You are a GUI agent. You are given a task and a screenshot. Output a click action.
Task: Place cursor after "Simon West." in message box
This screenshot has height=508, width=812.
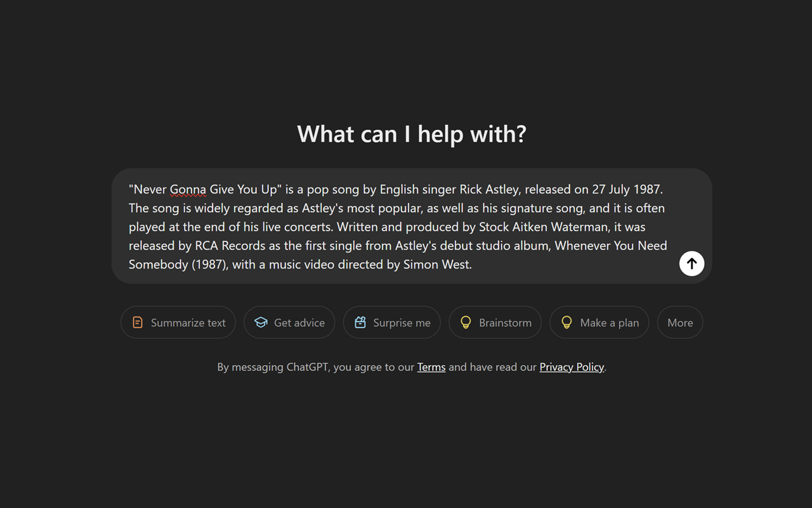pyautogui.click(x=473, y=264)
